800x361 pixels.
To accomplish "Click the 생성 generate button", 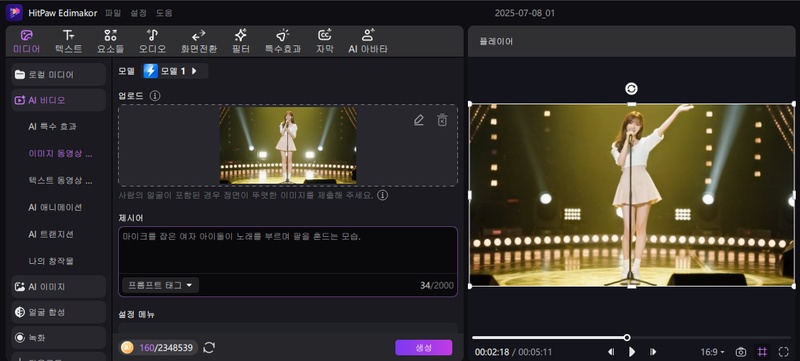I will click(423, 348).
